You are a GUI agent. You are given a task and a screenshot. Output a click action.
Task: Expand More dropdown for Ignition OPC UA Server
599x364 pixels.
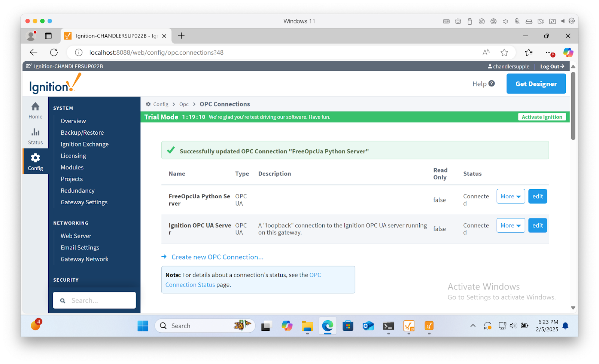pyautogui.click(x=511, y=226)
